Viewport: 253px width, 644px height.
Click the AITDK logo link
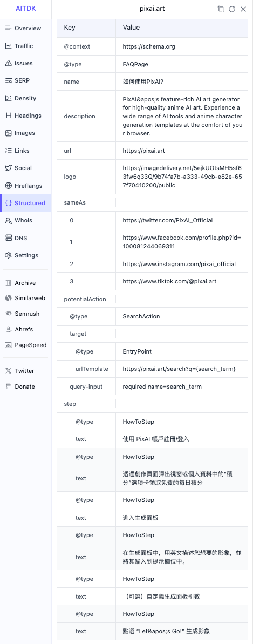[26, 9]
